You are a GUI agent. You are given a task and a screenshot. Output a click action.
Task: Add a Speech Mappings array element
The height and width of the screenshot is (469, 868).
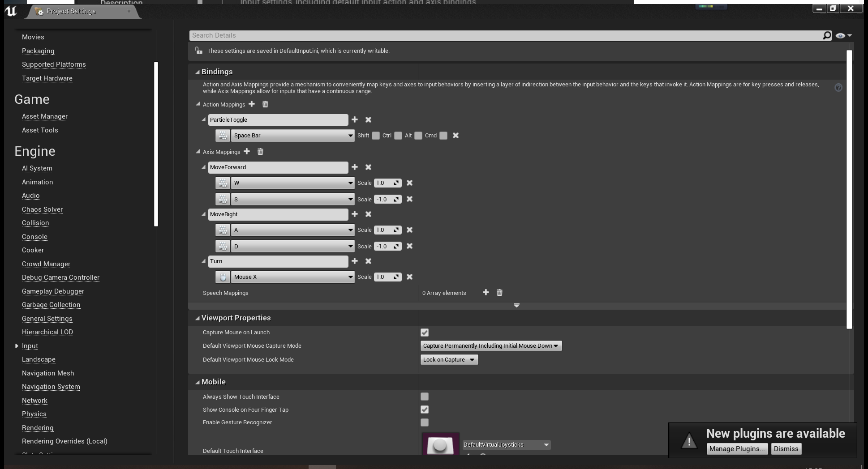pos(486,293)
